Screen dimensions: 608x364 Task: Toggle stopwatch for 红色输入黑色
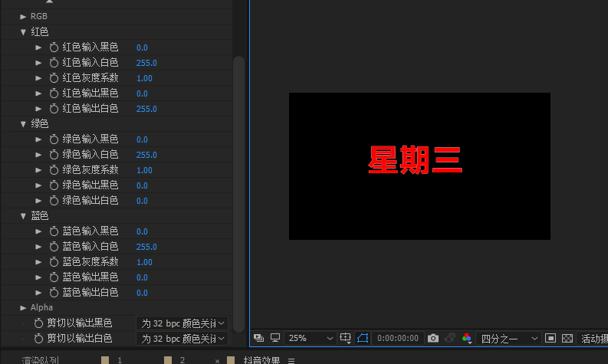point(54,48)
